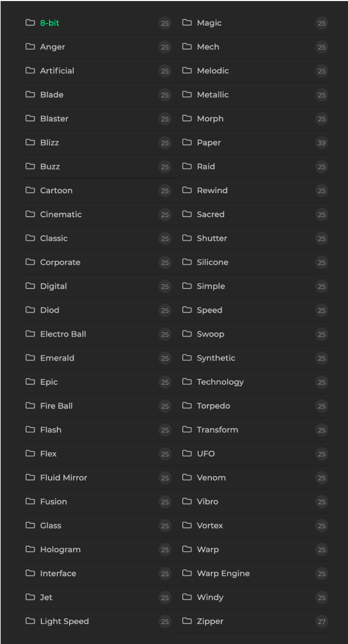The image size is (348, 644).
Task: Click the folder icon beside Technology
Action: tap(187, 382)
